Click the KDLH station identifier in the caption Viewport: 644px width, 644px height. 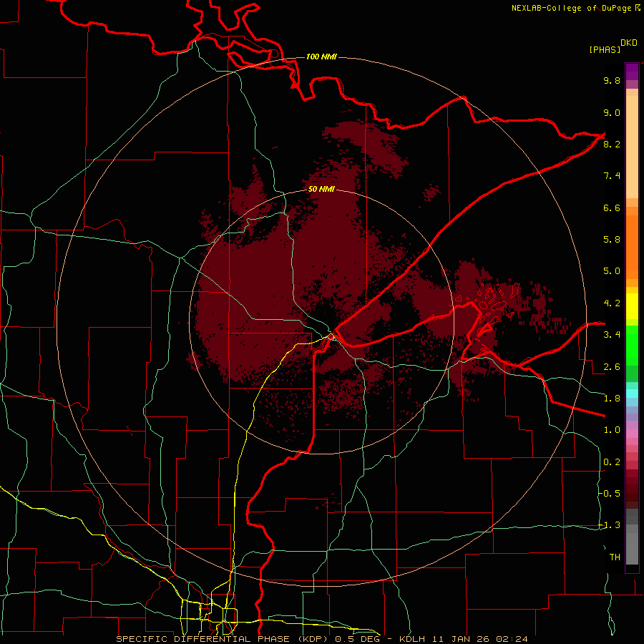[412, 639]
